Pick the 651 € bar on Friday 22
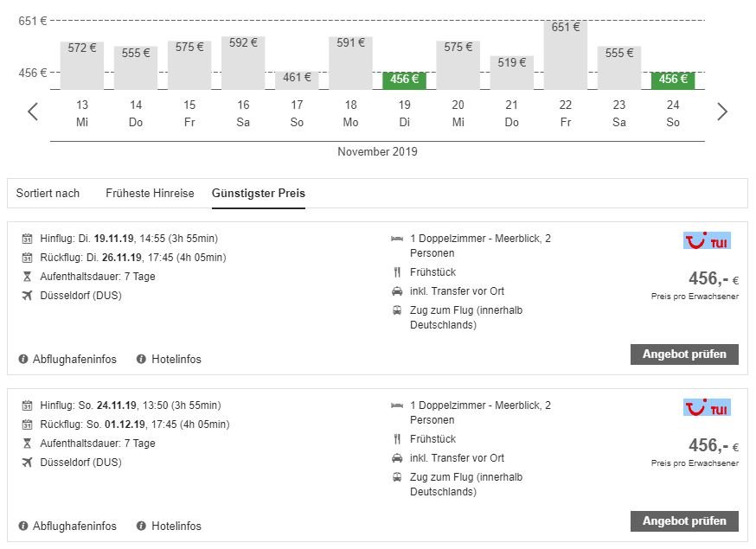756x549 pixels. click(566, 54)
